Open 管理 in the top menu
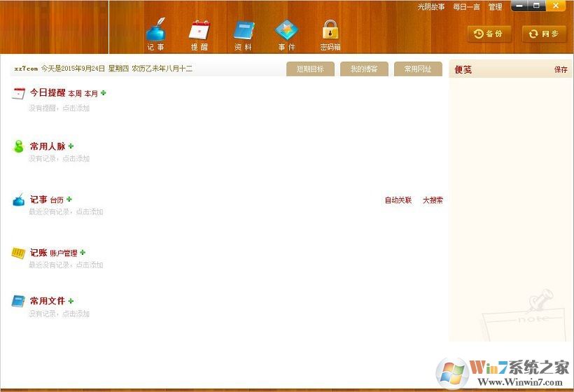The image size is (574, 392). tap(496, 7)
